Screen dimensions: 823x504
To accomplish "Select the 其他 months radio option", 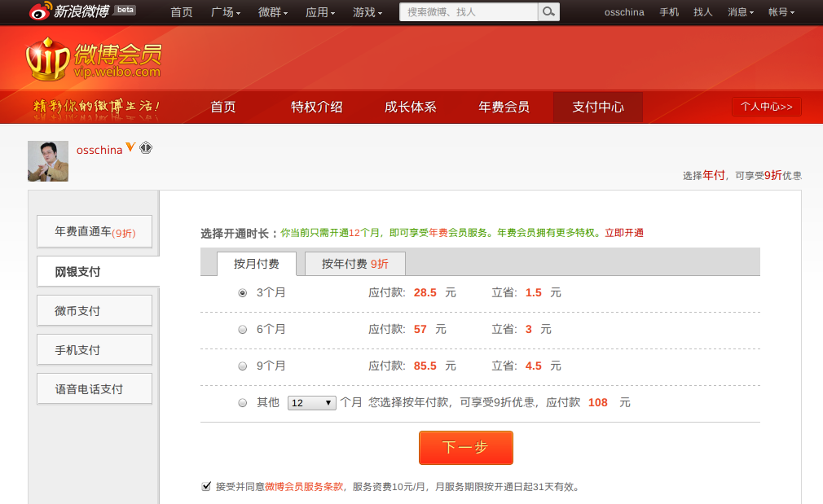I will pyautogui.click(x=243, y=403).
